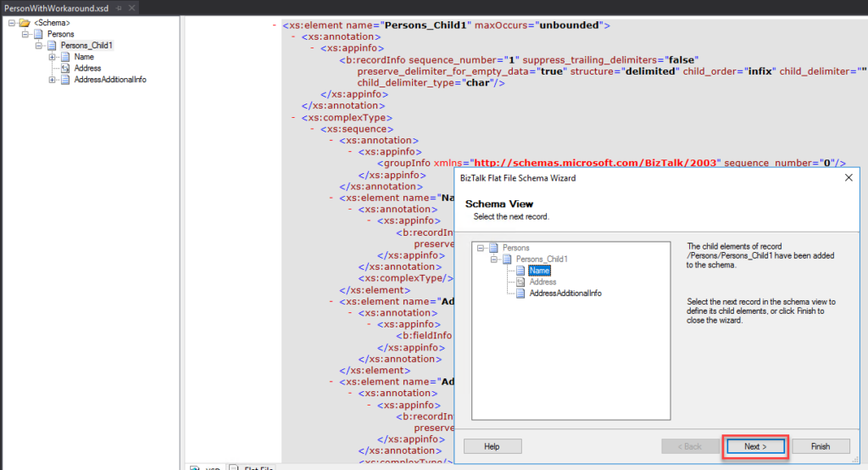Collapse the xs:complexType block in the XML view
This screenshot has width=868, height=470.
[x=293, y=117]
